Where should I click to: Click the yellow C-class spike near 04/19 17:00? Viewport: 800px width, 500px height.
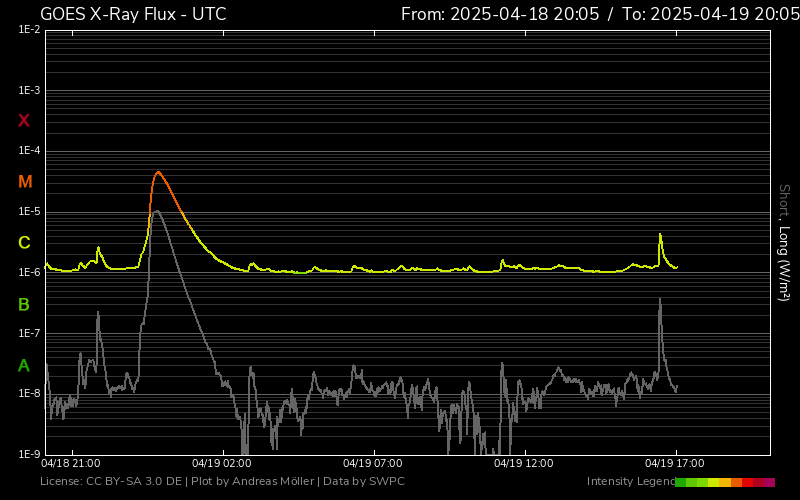(x=660, y=235)
